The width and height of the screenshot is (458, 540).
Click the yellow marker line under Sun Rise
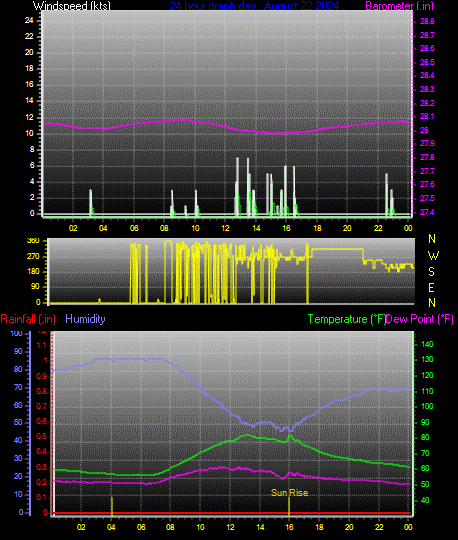click(x=289, y=506)
